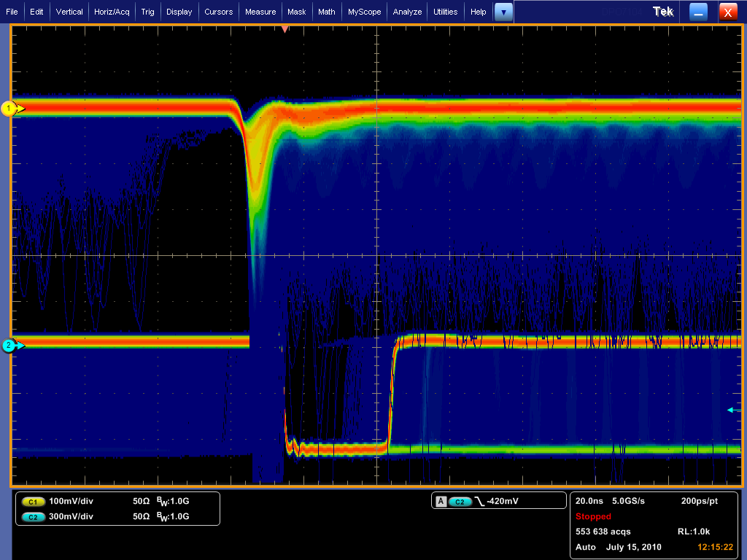Click the yellow channel 1 ground marker

9,109
